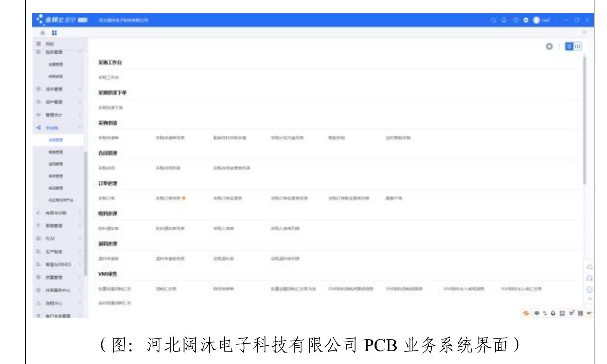Select 销售管理 submenu item

[x=56, y=152]
